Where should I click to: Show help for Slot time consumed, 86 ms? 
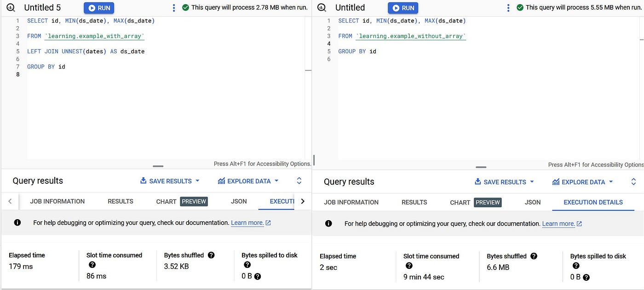pyautogui.click(x=92, y=265)
